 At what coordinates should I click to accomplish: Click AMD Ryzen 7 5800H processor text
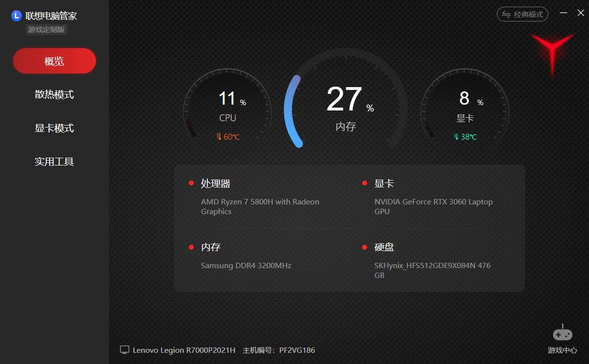(260, 206)
